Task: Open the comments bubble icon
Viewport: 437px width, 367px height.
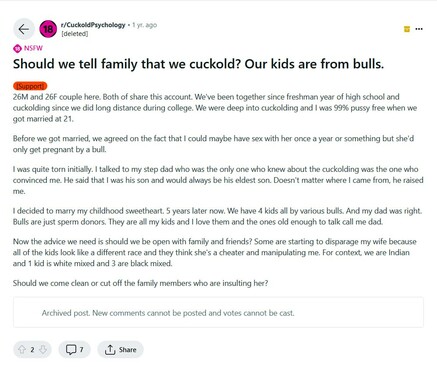Action: (71, 349)
